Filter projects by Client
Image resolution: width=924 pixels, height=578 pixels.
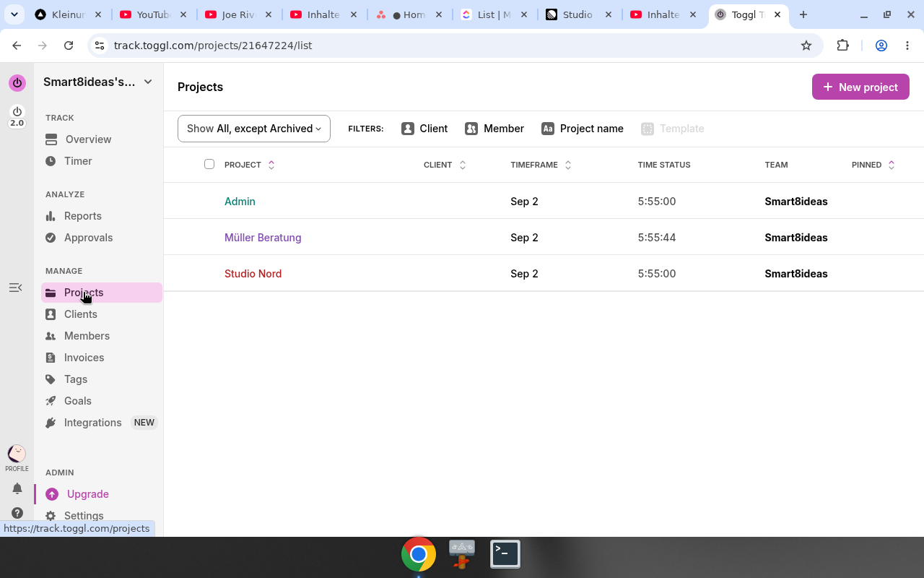[x=424, y=129]
